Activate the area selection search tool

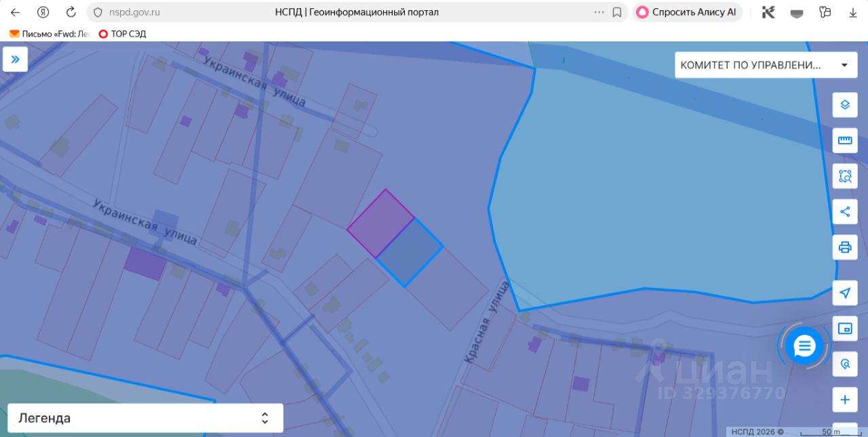tap(845, 176)
